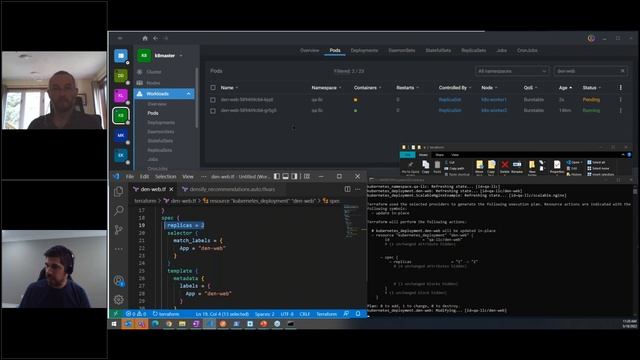640x360 pixels.
Task: Click the CRLF line ending in status bar
Action: pos(304,314)
